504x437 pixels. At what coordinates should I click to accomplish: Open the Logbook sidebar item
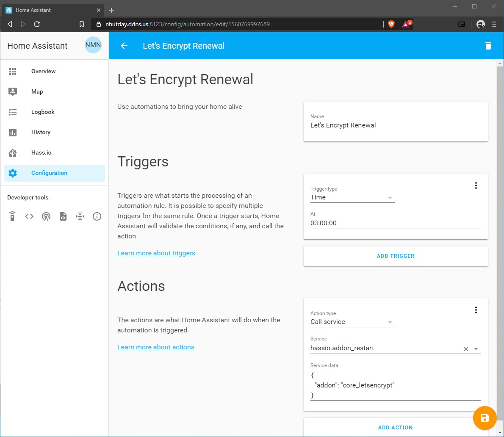[54, 112]
